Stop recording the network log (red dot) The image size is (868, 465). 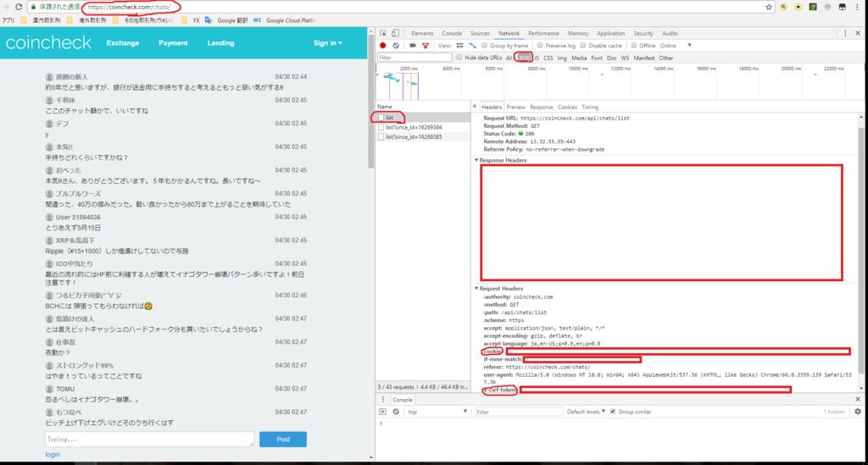click(x=382, y=46)
